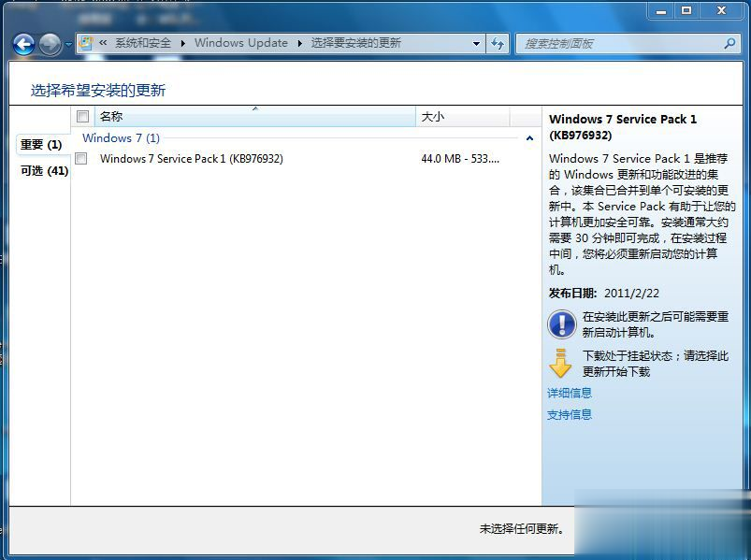Click the 选择希望安装的更新 heading

pos(98,90)
